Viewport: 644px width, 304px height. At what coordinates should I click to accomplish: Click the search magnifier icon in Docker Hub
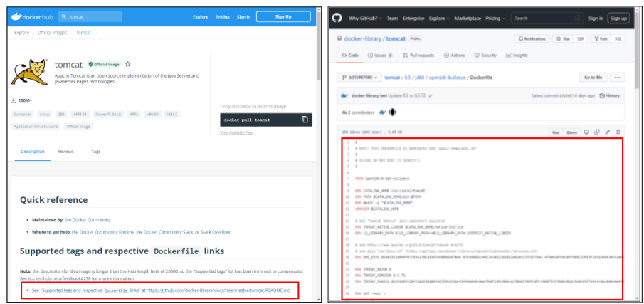63,17
